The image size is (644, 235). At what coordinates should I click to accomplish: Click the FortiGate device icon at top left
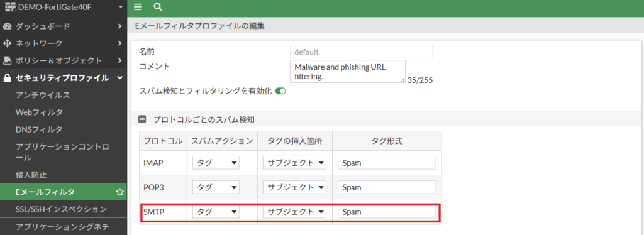(10, 7)
